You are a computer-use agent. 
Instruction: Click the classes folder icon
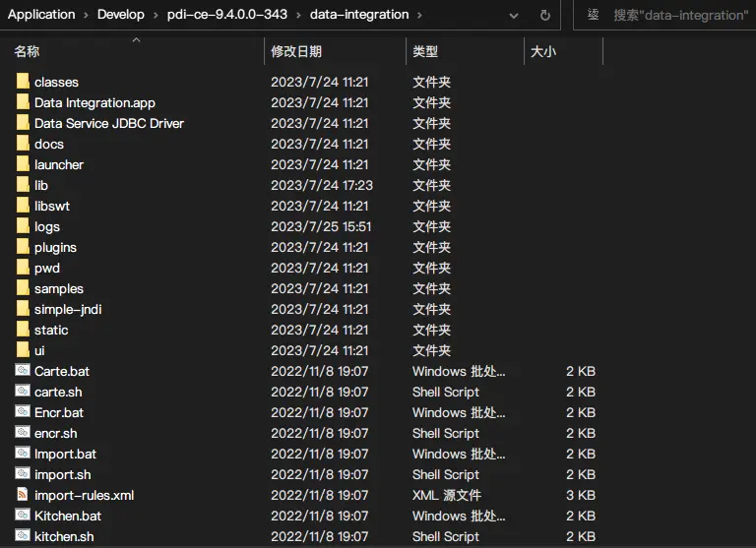pyautogui.click(x=23, y=81)
